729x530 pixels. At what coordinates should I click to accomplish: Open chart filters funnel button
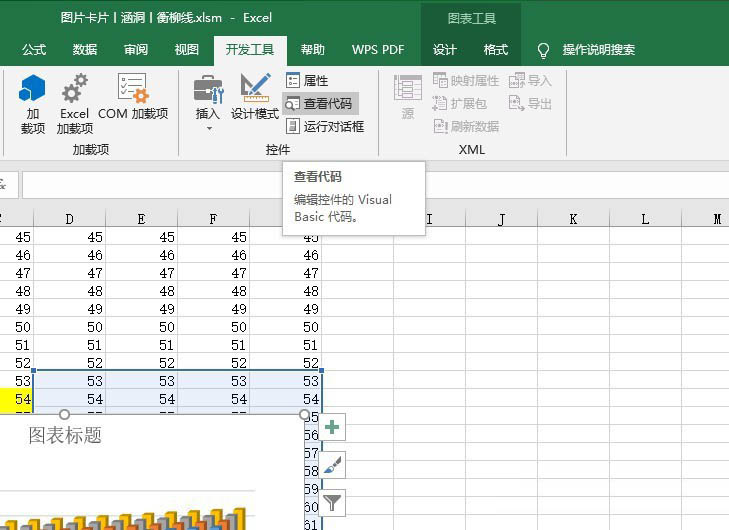[x=332, y=503]
